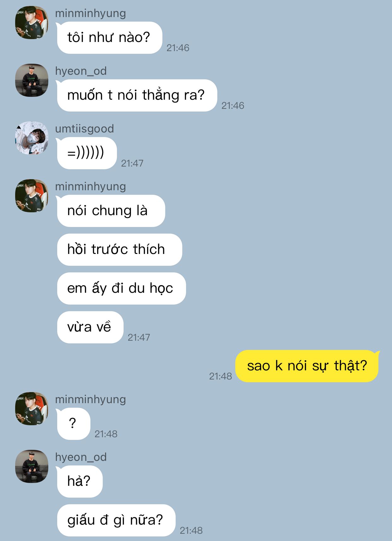Tap the "em ấy đi du học" message

[122, 288]
